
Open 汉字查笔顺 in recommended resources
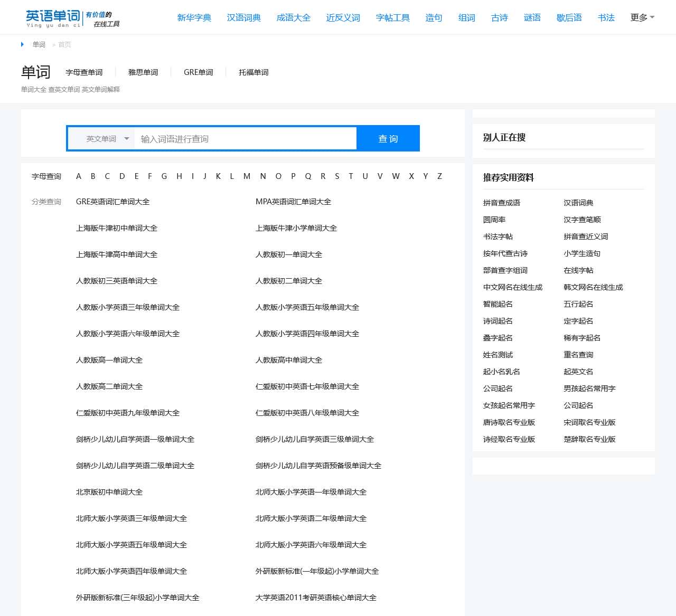[583, 220]
